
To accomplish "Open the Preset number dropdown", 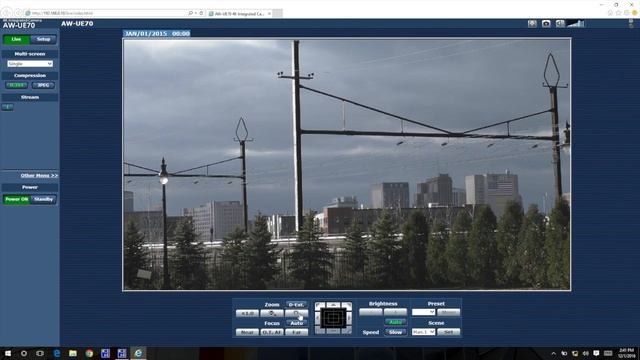I will 423,312.
